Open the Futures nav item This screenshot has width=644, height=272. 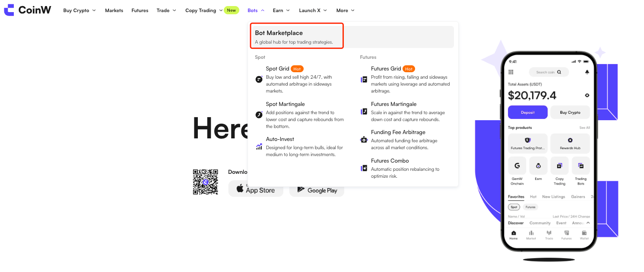(140, 10)
